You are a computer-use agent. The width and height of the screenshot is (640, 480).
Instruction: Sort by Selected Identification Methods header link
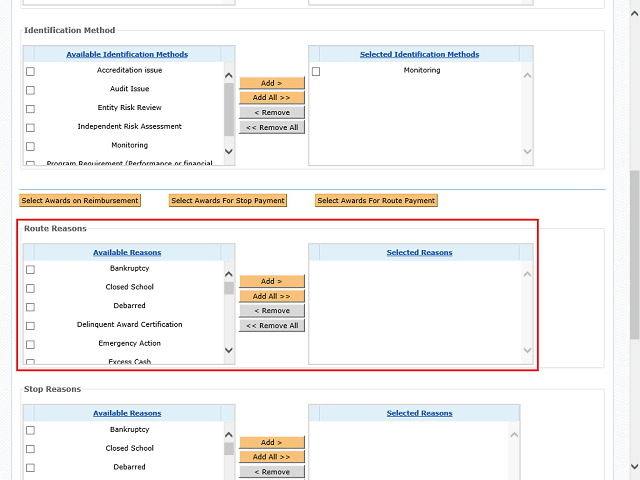[420, 54]
